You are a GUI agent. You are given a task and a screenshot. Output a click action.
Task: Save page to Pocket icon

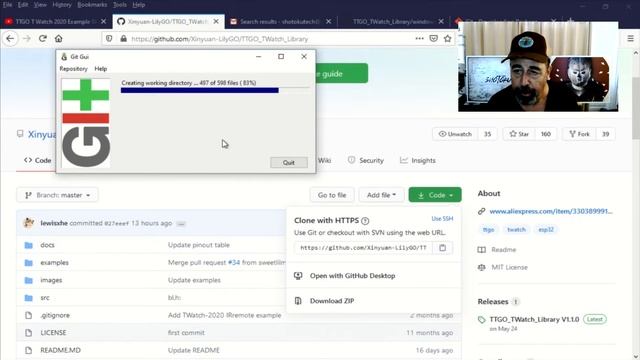[433, 38]
